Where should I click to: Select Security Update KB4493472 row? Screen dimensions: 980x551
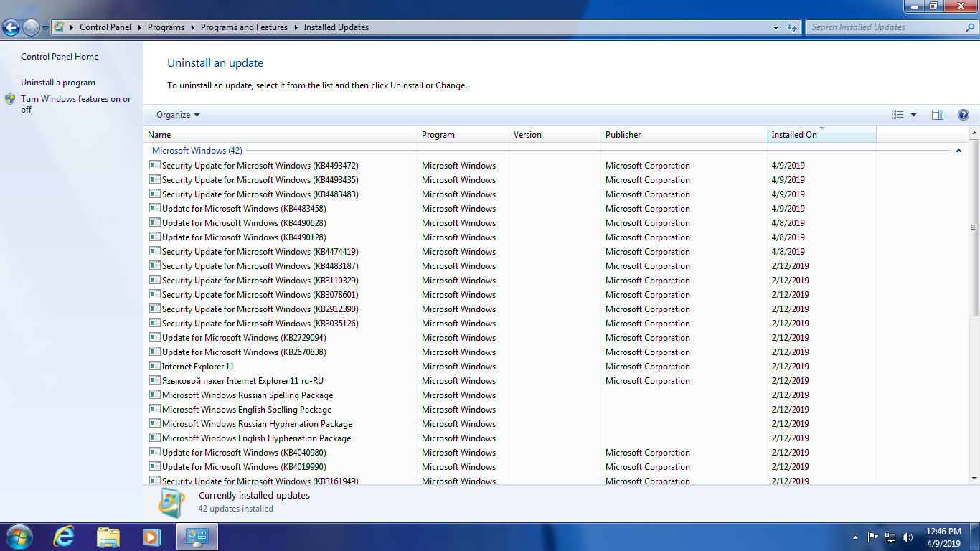260,166
